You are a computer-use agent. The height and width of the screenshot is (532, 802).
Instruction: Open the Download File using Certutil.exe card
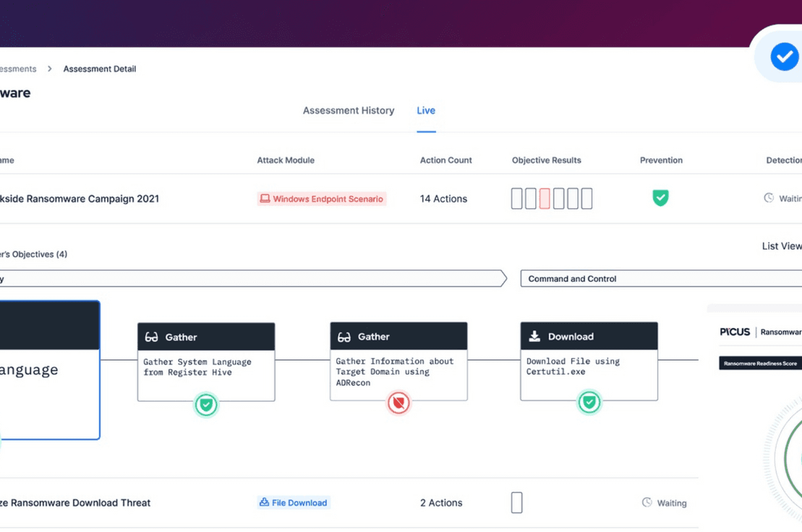click(x=589, y=361)
